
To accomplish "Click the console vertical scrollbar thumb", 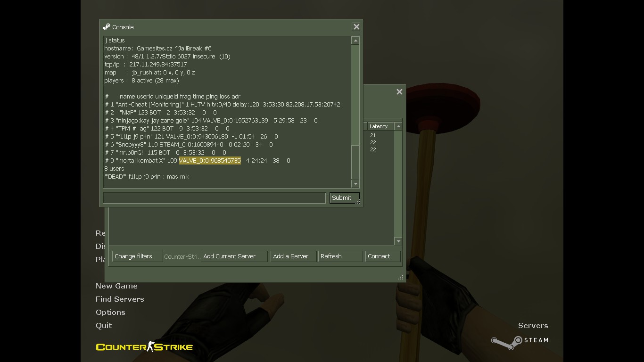I will tap(355, 162).
